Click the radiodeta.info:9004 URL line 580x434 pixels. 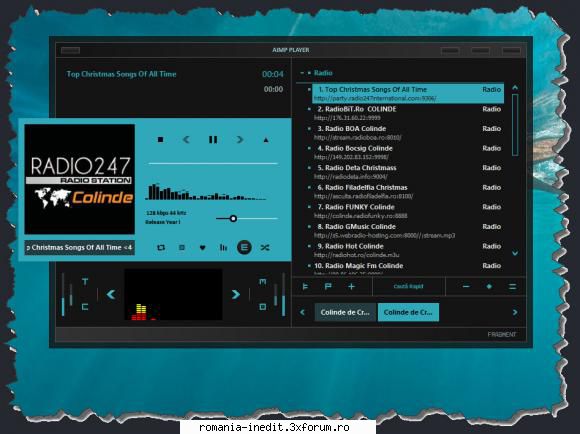pyautogui.click(x=350, y=177)
